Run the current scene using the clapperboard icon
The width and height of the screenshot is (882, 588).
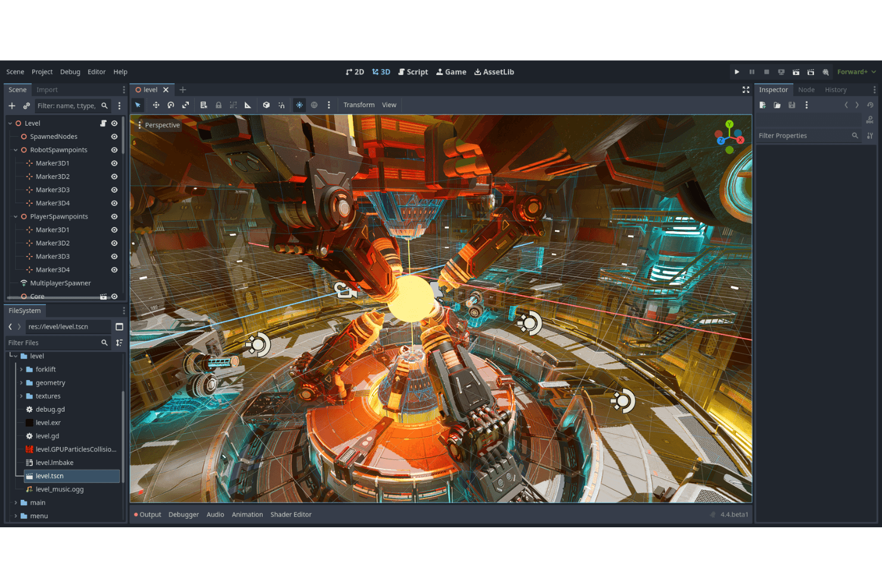coord(796,72)
